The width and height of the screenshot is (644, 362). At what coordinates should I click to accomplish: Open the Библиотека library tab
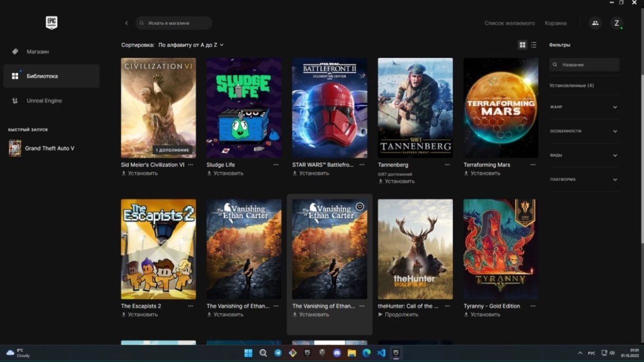click(x=51, y=76)
